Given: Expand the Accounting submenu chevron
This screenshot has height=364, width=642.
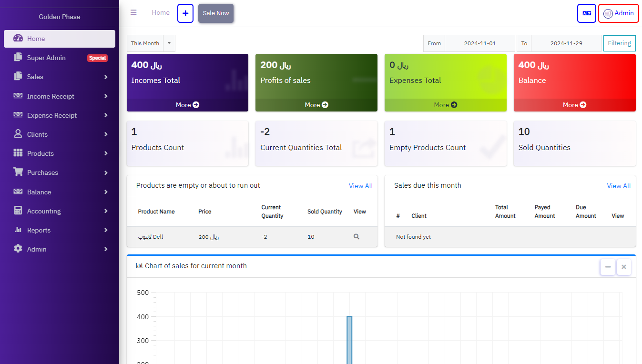Looking at the screenshot, I should [106, 211].
